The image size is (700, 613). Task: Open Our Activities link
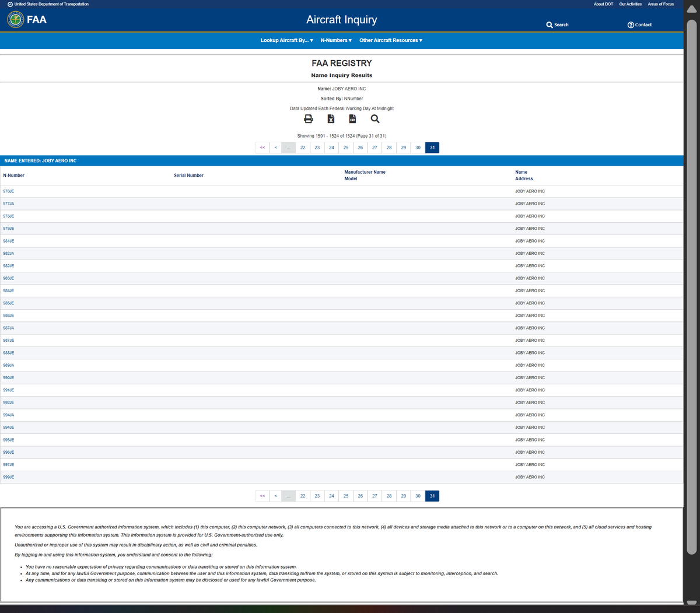click(x=630, y=4)
